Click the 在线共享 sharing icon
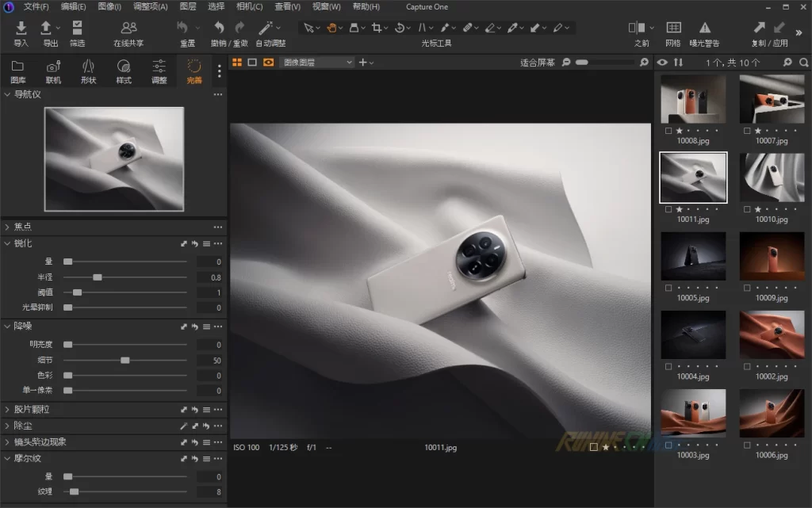This screenshot has width=812, height=508. click(128, 29)
